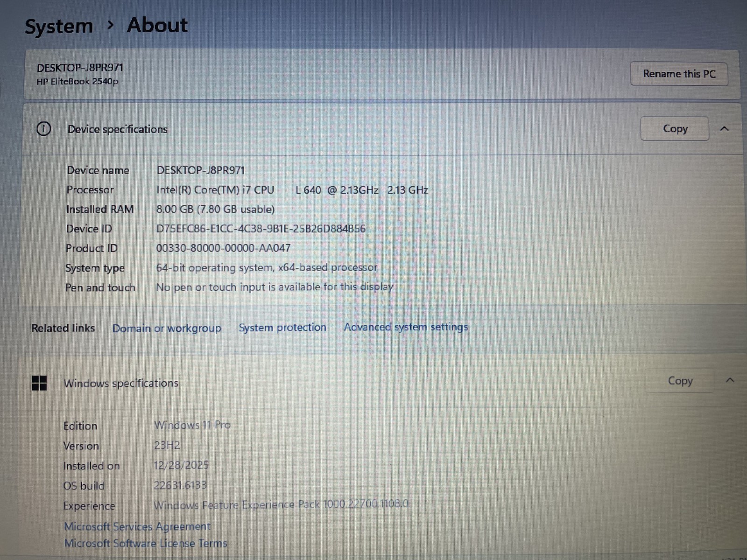Image resolution: width=747 pixels, height=560 pixels.
Task: Click the Rename this PC button
Action: [x=679, y=74]
